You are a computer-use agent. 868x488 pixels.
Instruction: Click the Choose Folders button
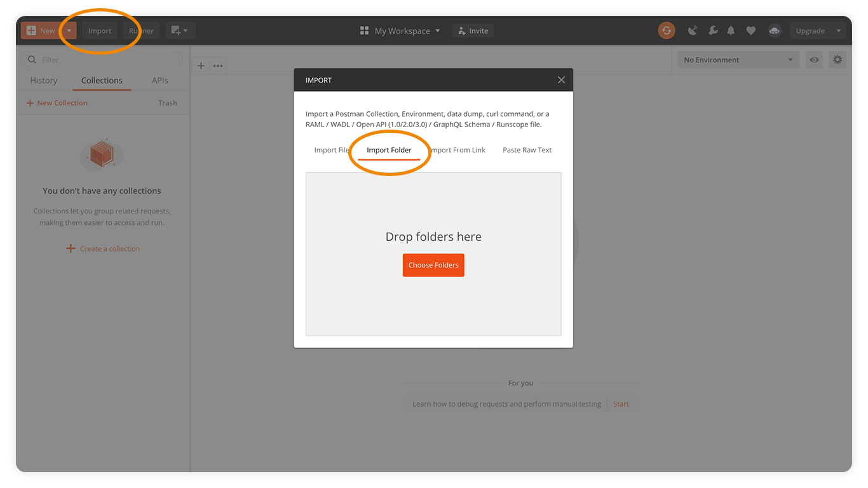[x=433, y=265]
